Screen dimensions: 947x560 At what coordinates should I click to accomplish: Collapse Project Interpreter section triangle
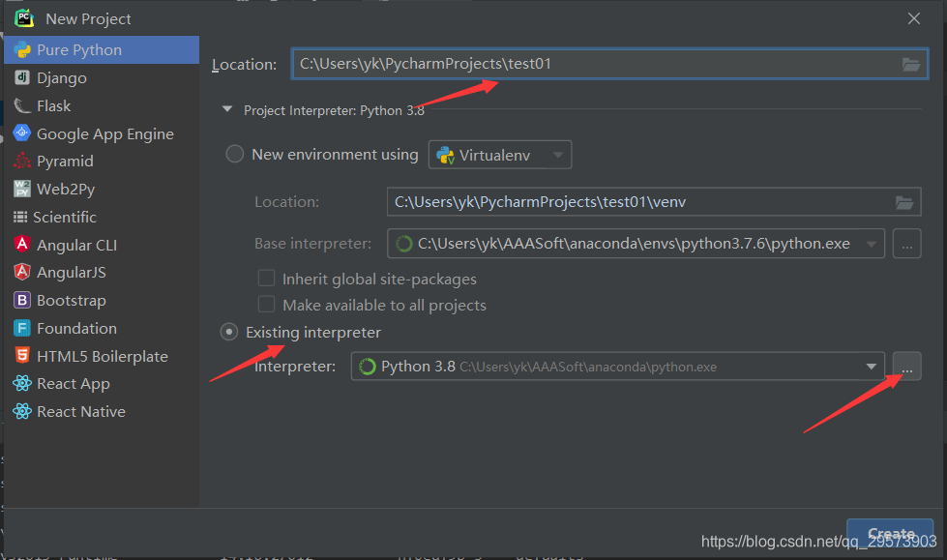coord(227,109)
